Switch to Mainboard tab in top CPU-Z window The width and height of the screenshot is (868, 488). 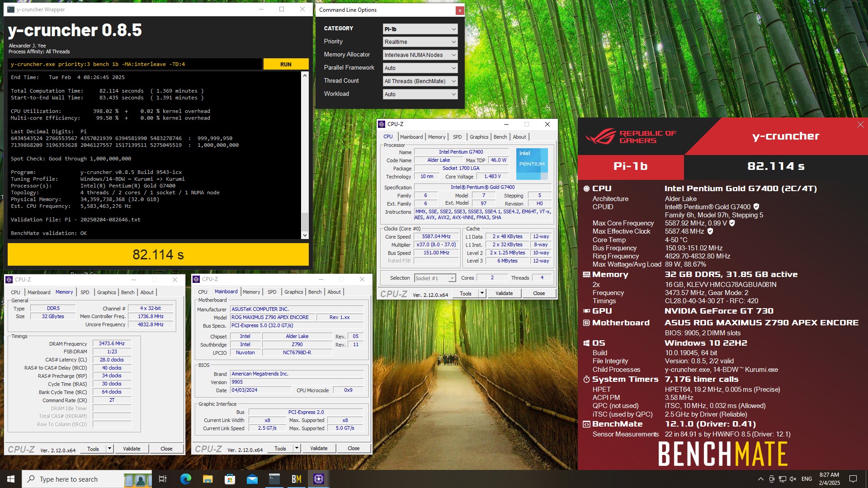[x=411, y=137]
